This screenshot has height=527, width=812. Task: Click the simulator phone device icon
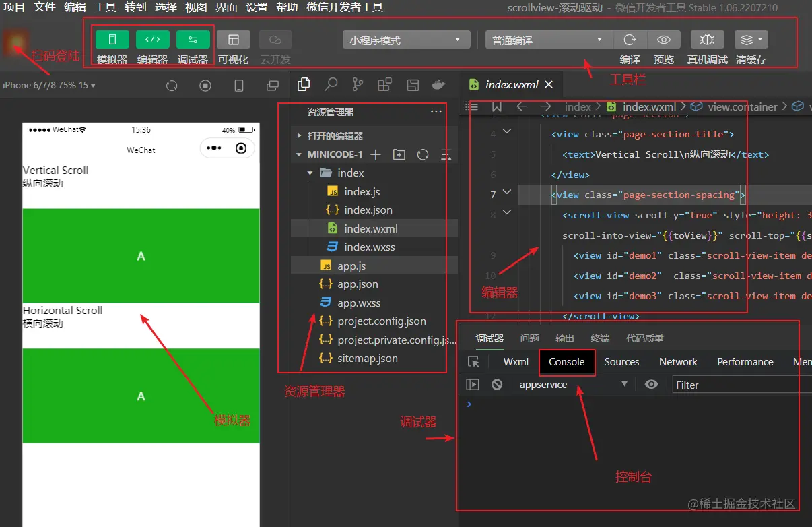pos(239,86)
